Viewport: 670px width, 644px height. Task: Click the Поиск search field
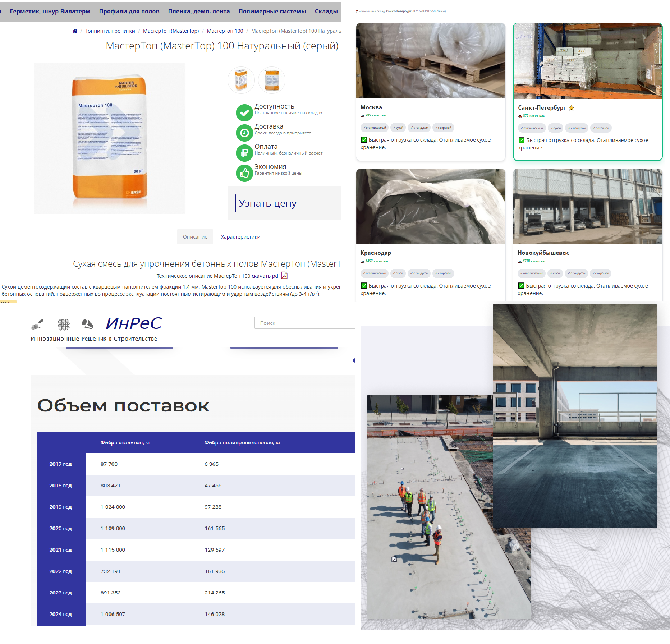point(305,323)
